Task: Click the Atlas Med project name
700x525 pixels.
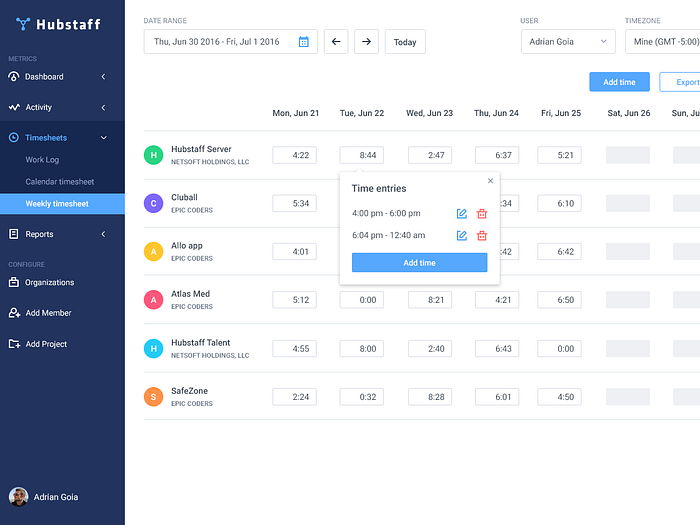Action: (x=190, y=294)
